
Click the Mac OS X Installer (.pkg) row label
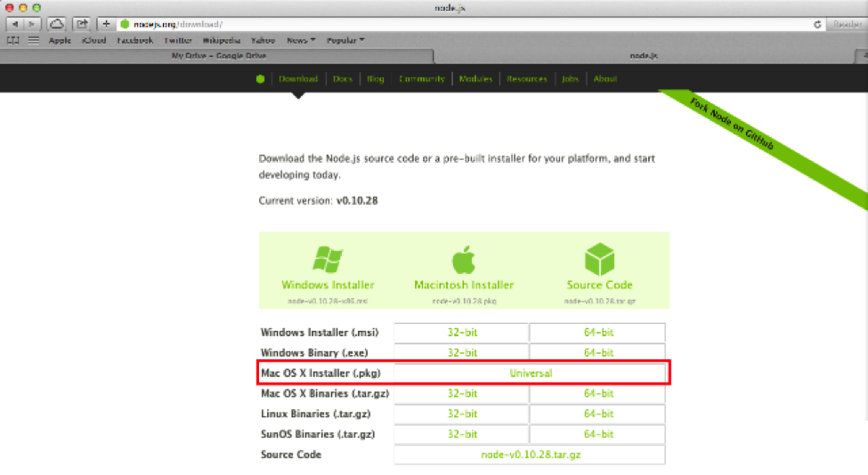[320, 374]
